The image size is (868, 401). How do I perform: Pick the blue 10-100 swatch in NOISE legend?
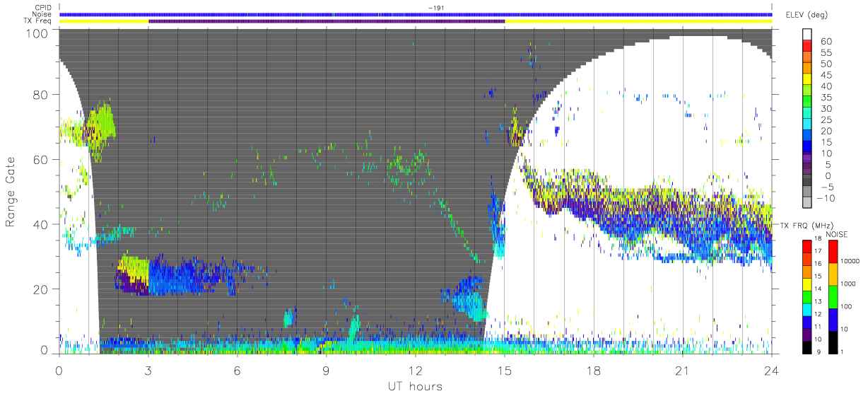833,319
